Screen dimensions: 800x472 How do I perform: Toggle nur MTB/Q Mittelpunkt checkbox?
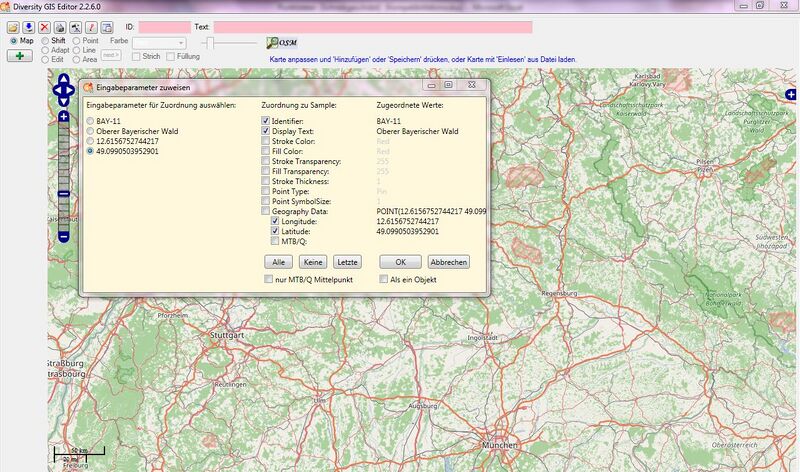point(268,279)
